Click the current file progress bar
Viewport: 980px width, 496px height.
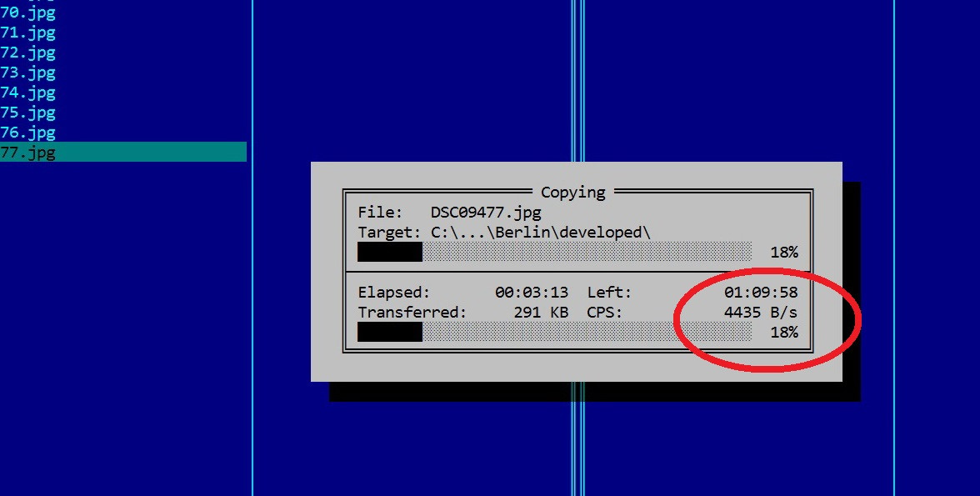554,252
